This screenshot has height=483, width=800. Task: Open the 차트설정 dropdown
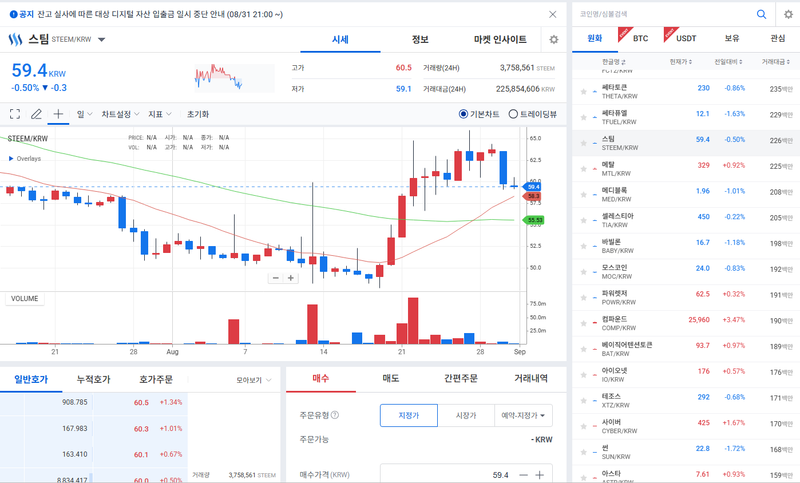pos(120,114)
